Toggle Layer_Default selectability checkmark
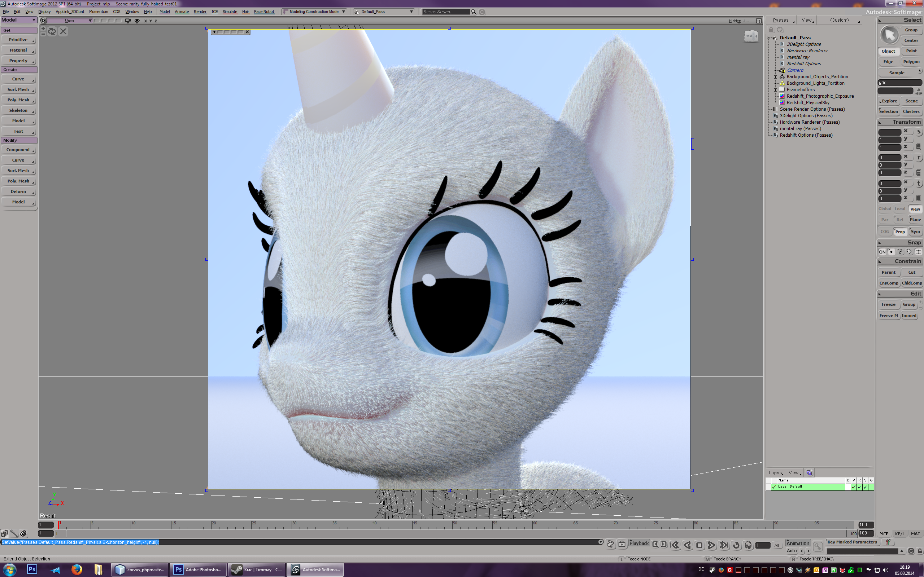Image resolution: width=924 pixels, height=577 pixels. [x=865, y=487]
